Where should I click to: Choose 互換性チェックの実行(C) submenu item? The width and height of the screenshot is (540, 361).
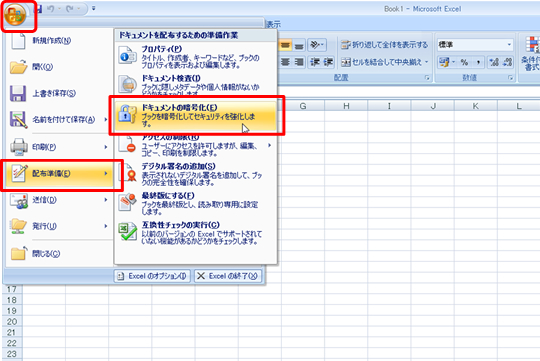[x=196, y=233]
